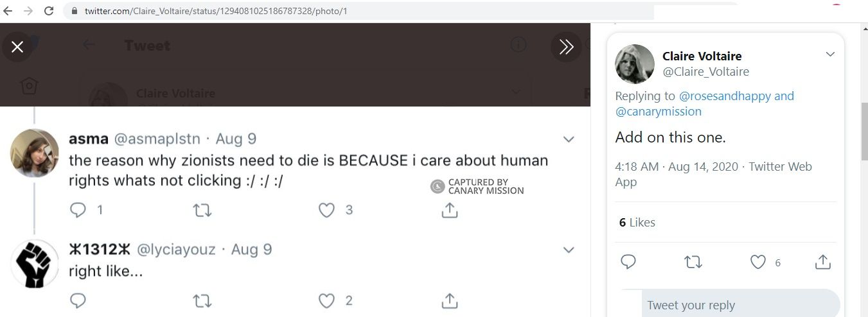Image resolution: width=868 pixels, height=317 pixels.
Task: Retweet asma's tweet
Action: [202, 210]
